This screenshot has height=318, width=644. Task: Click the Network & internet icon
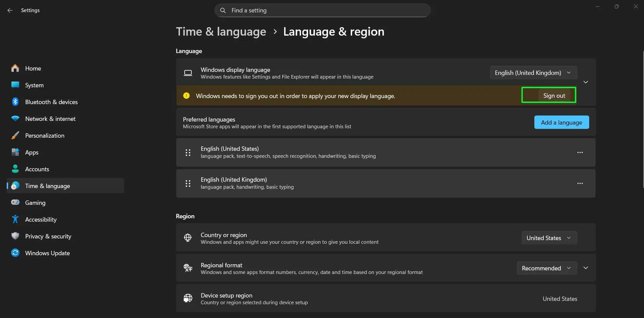coord(15,119)
